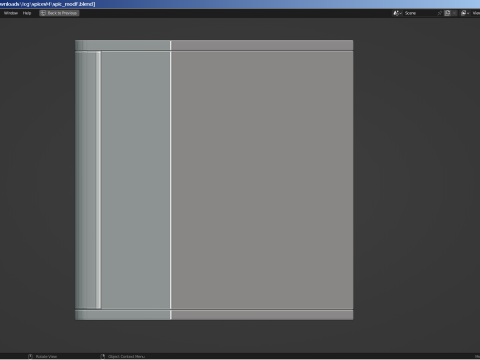This screenshot has width=480, height=360.
Task: Click the view layer name field
Action: tap(476, 13)
